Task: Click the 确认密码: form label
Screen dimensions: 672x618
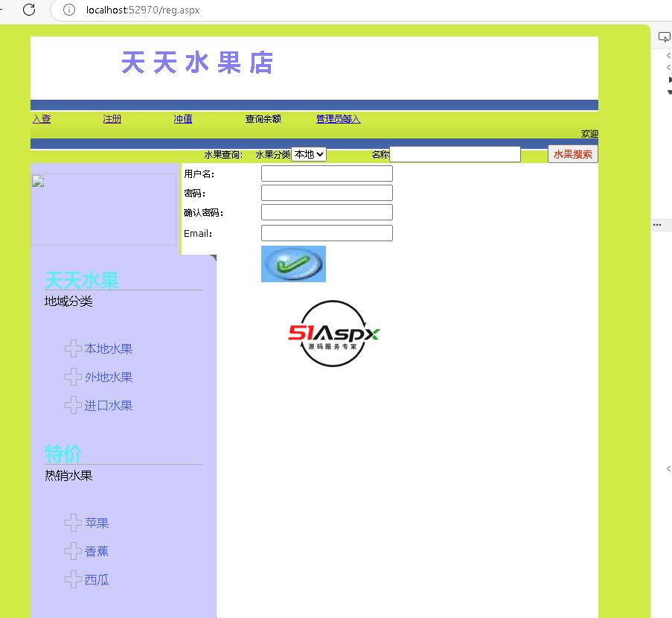Action: tap(204, 213)
